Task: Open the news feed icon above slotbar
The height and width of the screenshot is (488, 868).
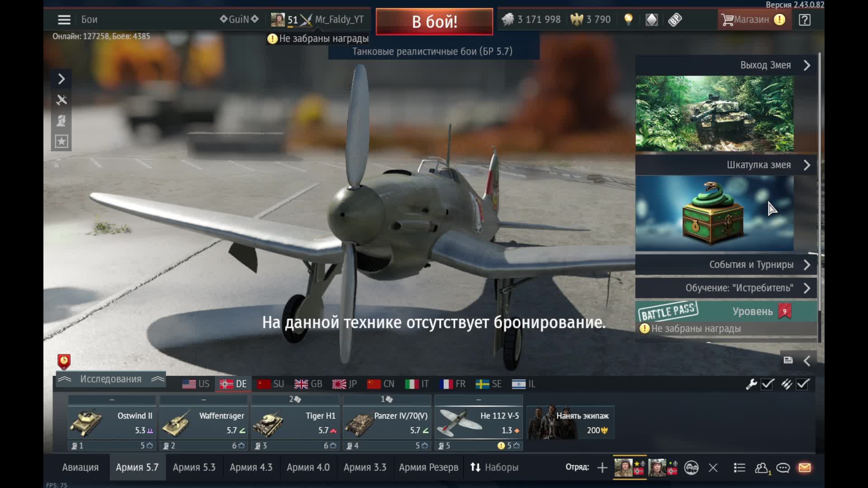Action: pos(788,360)
